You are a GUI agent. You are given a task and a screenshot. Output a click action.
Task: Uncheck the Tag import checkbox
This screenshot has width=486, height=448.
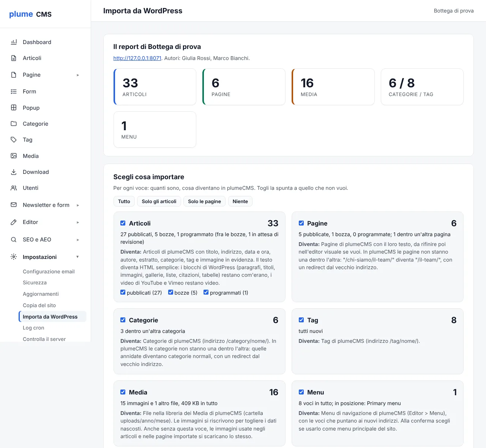coord(301,320)
